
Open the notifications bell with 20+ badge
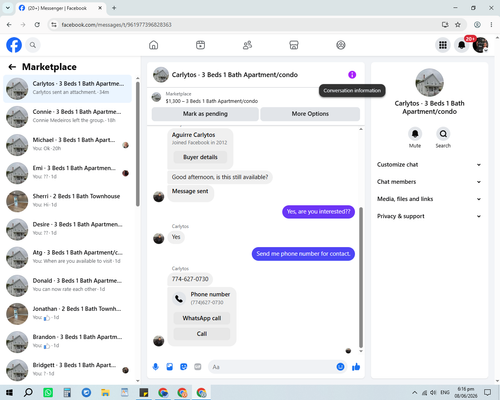click(x=462, y=45)
